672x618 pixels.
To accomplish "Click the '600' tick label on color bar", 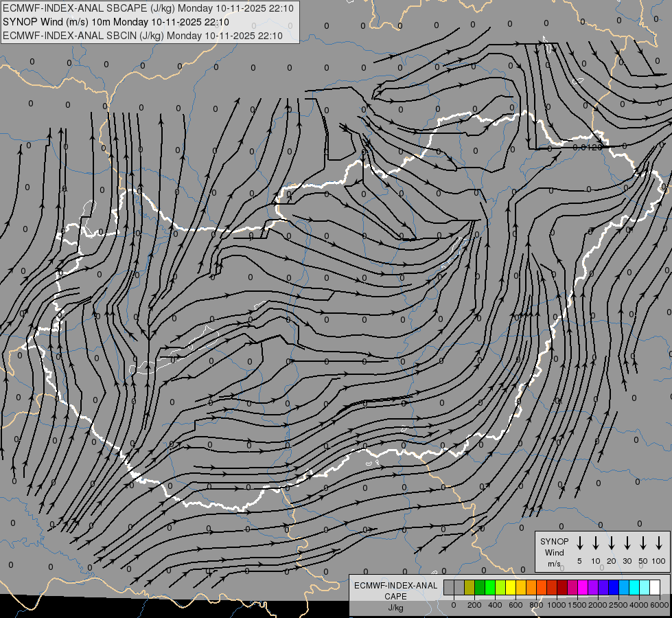I will tap(515, 605).
